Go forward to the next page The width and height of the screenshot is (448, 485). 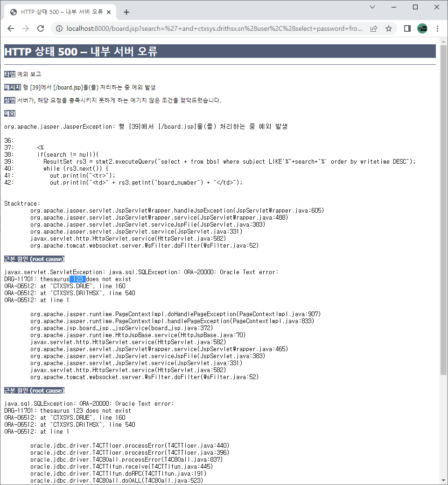point(26,29)
